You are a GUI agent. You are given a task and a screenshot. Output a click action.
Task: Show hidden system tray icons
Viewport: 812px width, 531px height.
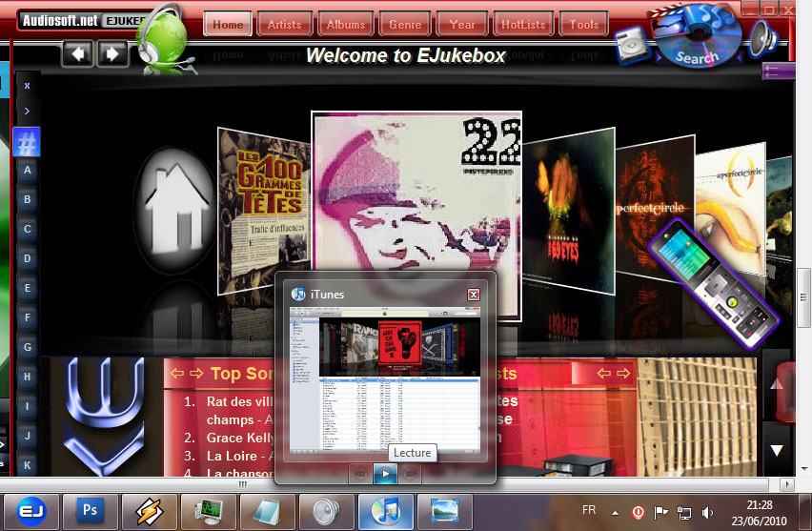pyautogui.click(x=614, y=512)
